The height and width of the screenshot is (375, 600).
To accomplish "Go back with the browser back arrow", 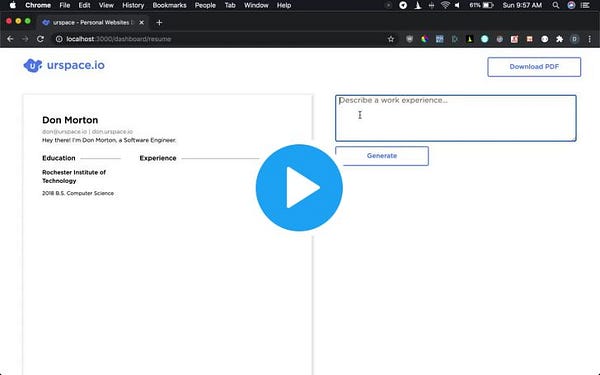I will click(10, 39).
